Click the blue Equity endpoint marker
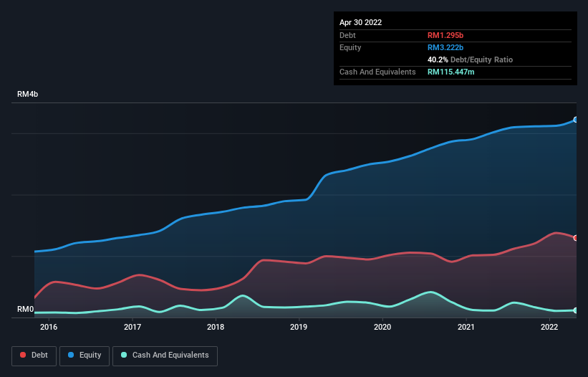This screenshot has height=377, width=588. coord(576,120)
